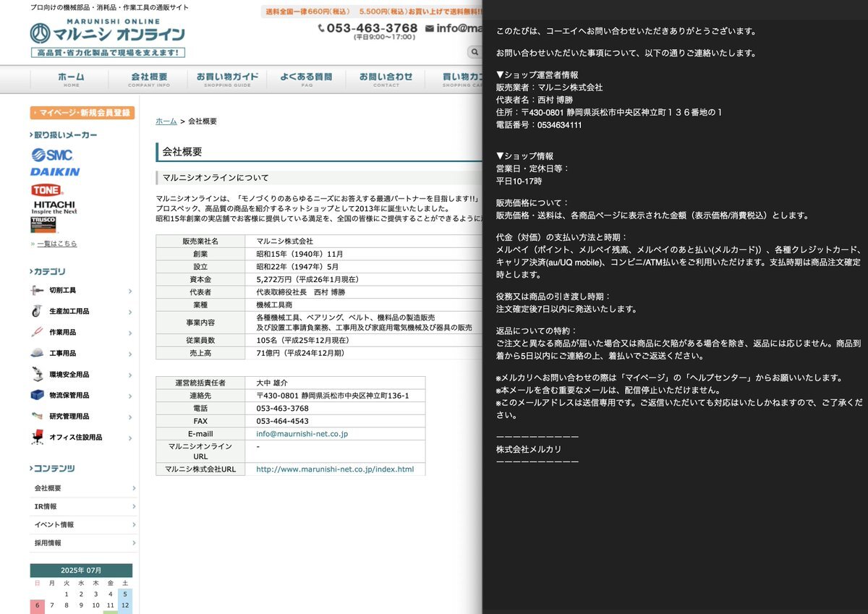The image size is (868, 614).
Task: Click the 研究管理用品 category icon
Action: pyautogui.click(x=38, y=417)
